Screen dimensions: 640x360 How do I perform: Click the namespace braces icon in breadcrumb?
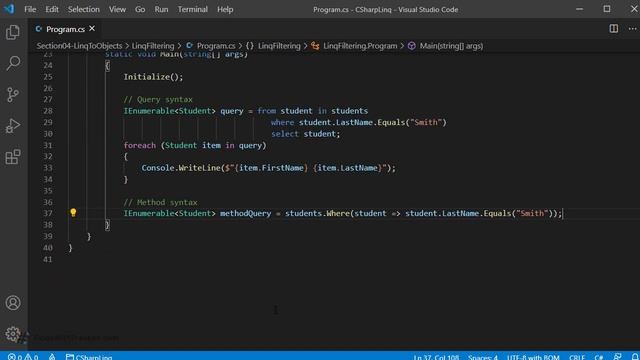coord(249,46)
